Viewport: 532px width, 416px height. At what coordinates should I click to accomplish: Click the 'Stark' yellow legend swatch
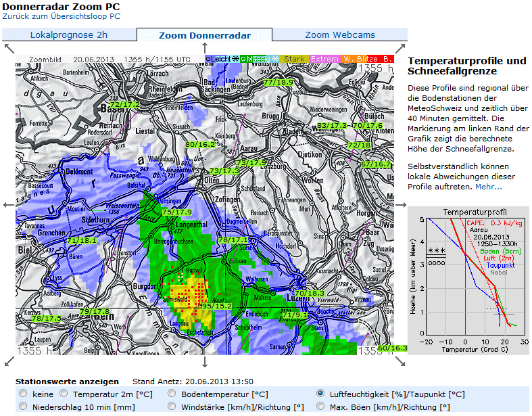point(294,59)
